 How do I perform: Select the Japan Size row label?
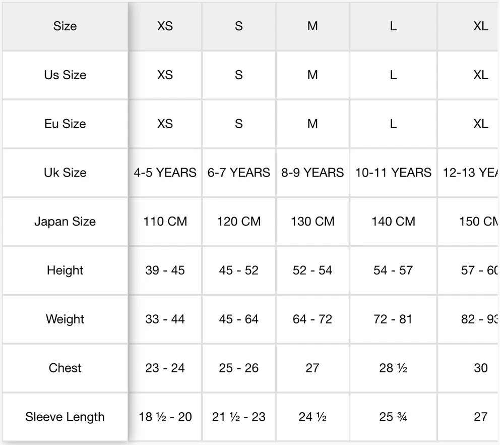(x=65, y=221)
